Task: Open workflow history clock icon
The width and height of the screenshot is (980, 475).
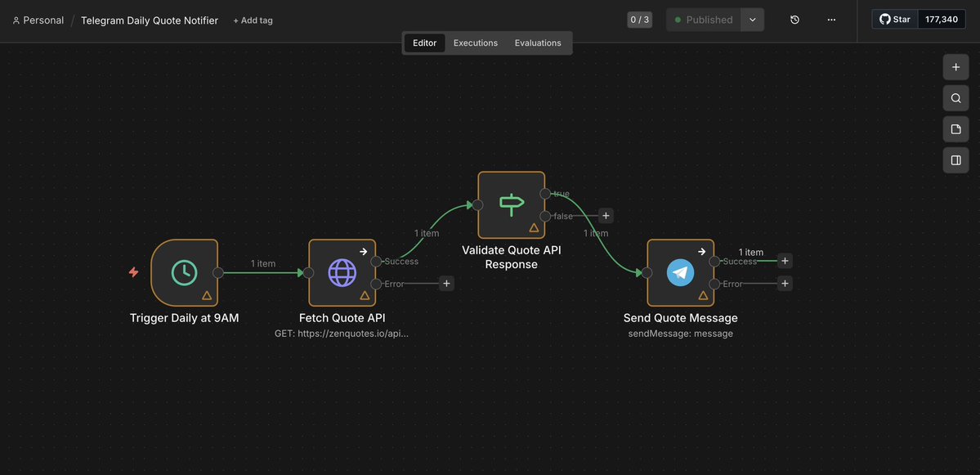Action: pos(794,20)
